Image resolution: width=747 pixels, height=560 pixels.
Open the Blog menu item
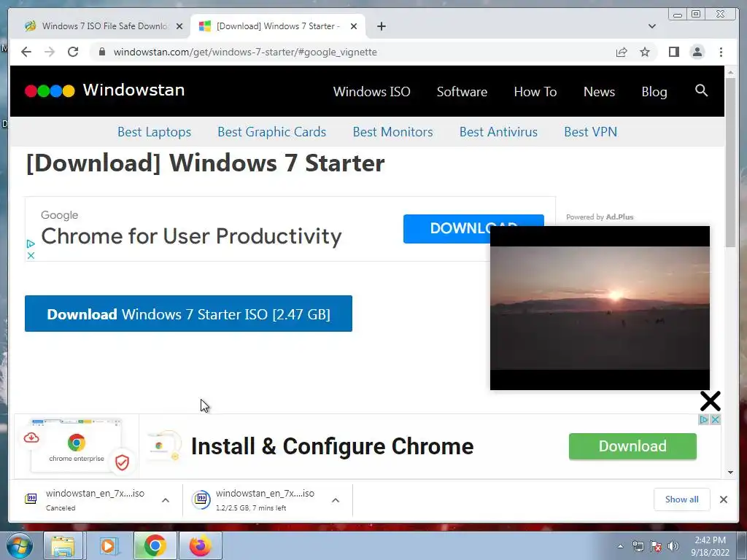pyautogui.click(x=654, y=91)
